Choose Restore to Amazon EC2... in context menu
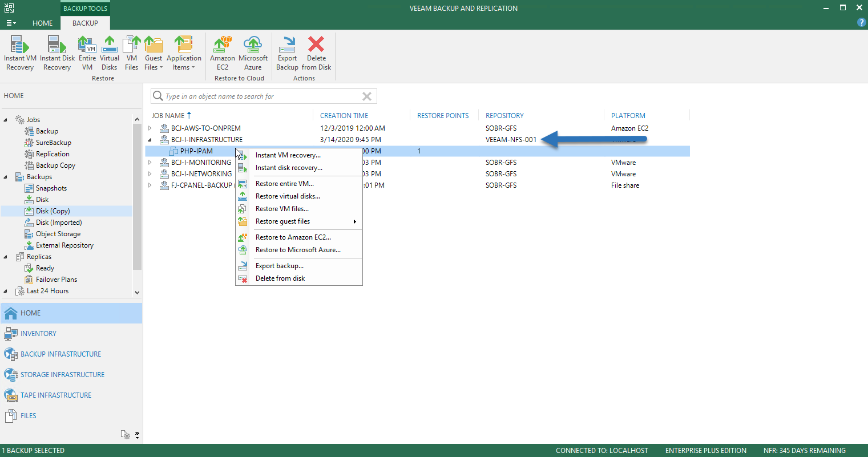This screenshot has width=868, height=457. point(299,237)
